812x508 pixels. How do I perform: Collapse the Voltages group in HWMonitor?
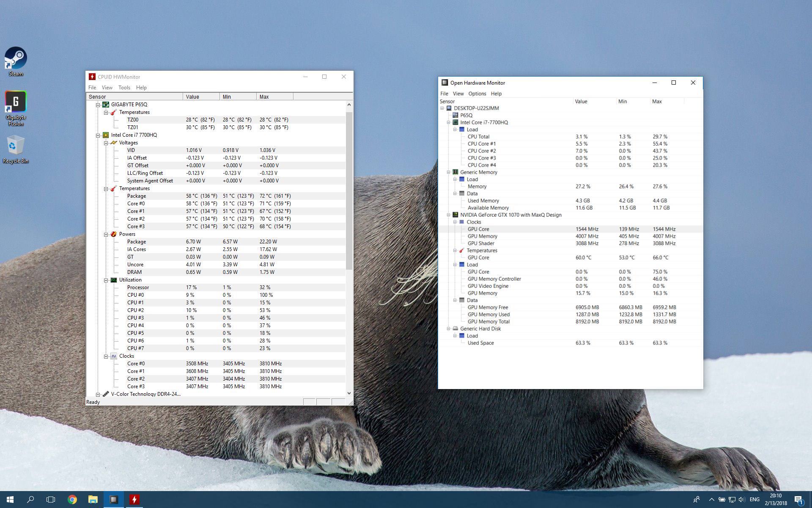(106, 143)
